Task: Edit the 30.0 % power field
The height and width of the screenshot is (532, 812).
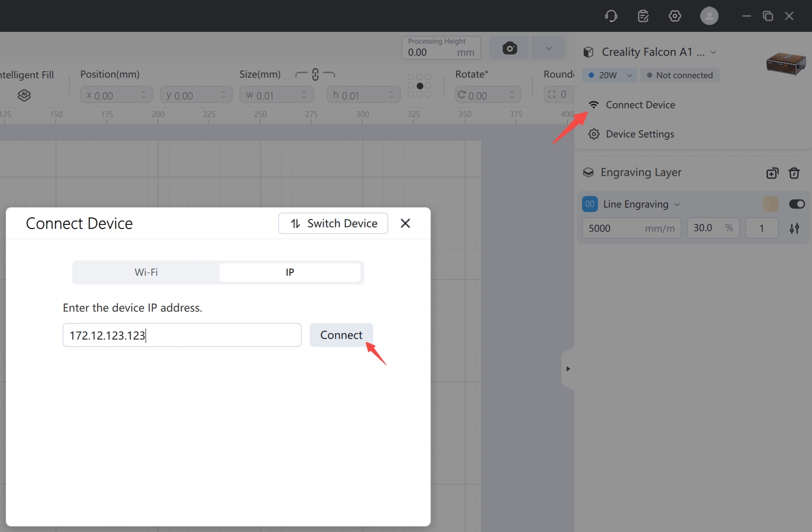Action: 713,228
